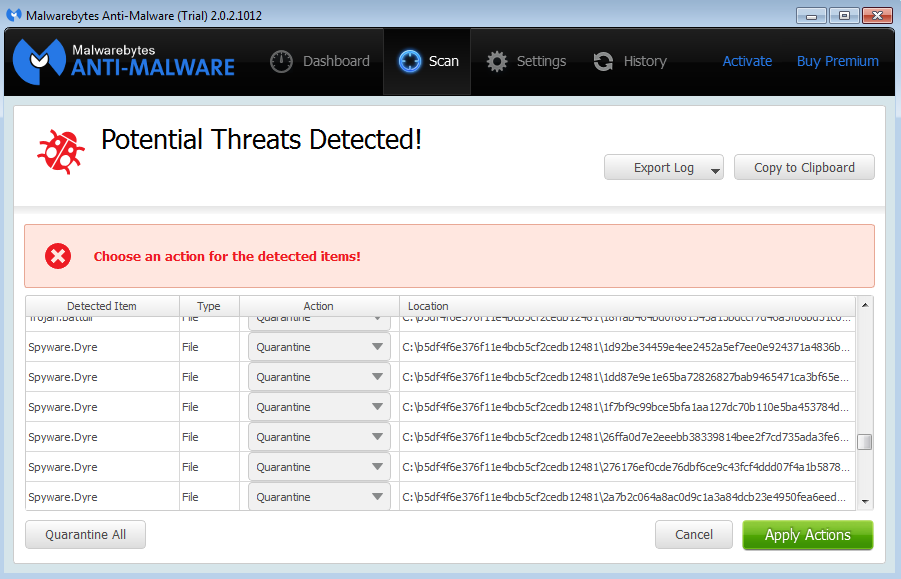Go to the History tab
901x579 pixels.
[630, 61]
